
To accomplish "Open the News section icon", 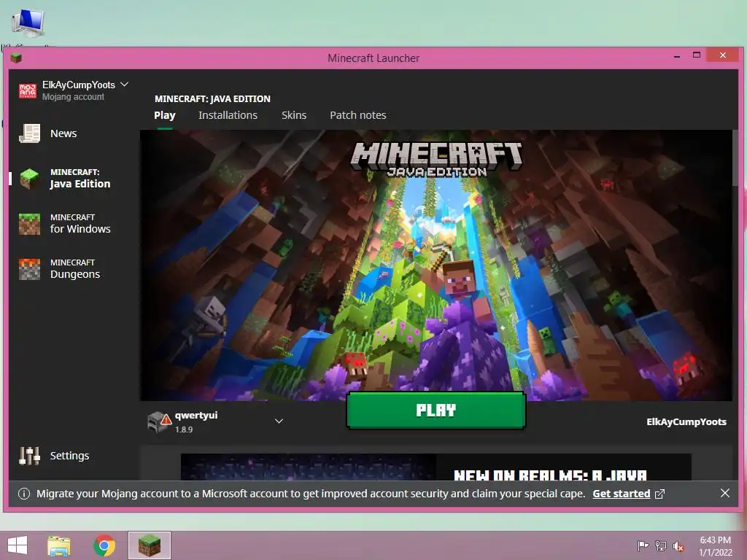I will pos(29,133).
